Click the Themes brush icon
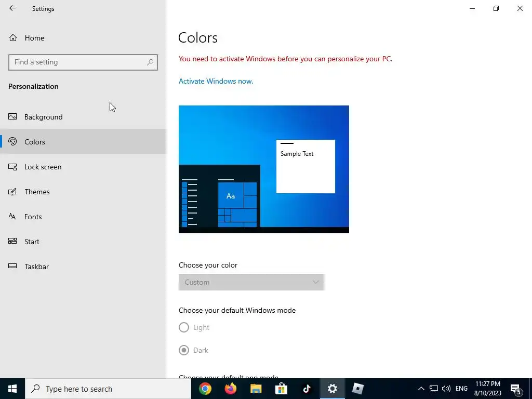Image resolution: width=532 pixels, height=399 pixels. click(12, 192)
